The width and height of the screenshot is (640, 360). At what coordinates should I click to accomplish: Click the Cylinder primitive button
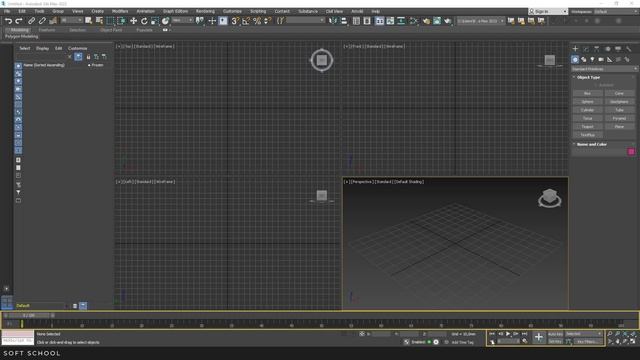coord(587,110)
